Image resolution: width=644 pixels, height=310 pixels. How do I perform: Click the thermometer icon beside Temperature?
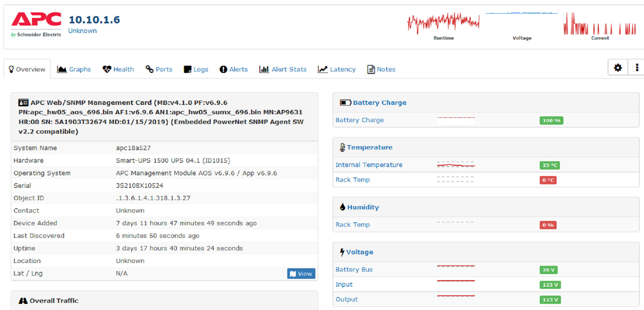click(343, 147)
